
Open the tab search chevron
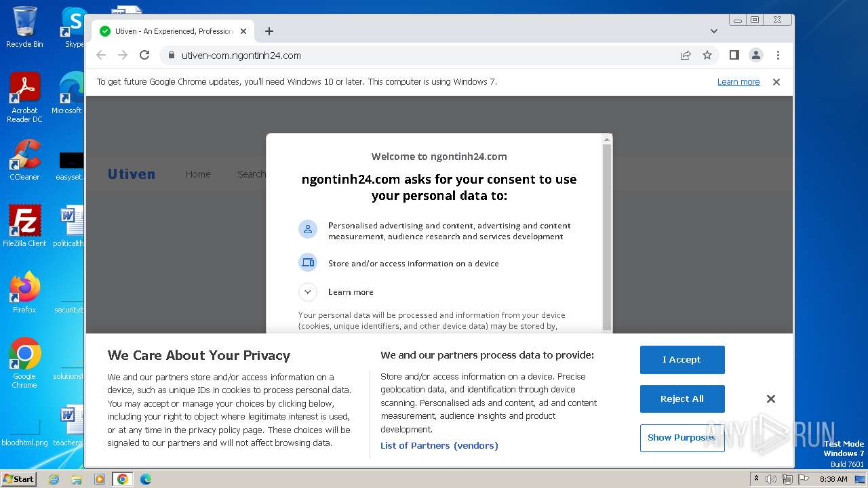click(x=714, y=31)
